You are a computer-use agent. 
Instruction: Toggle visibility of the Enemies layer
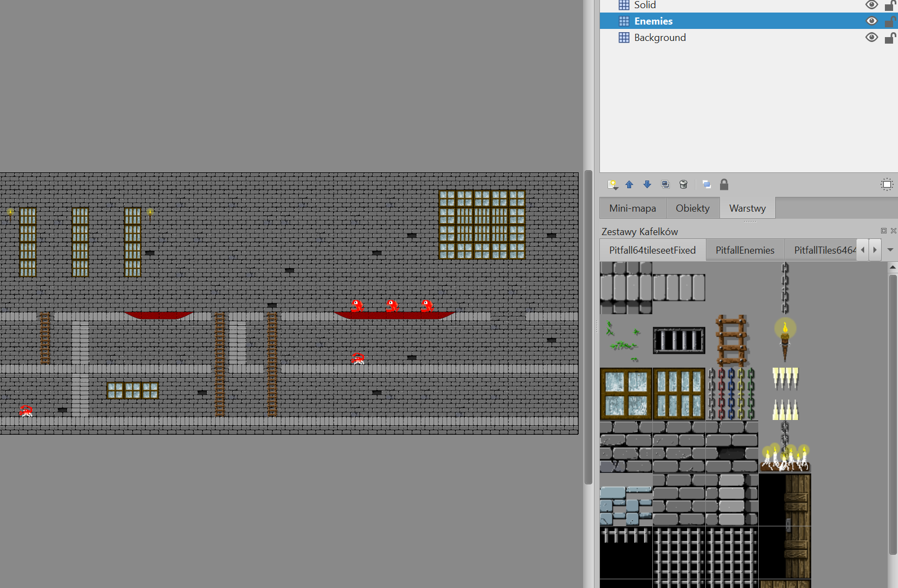[871, 21]
